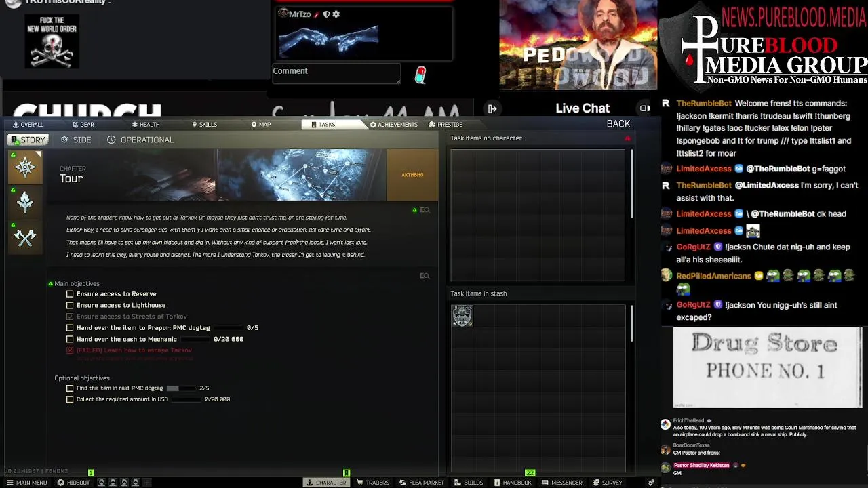Click the Prapor PMC dogtag hand-over progress bar
The image size is (868, 488).
(229, 328)
